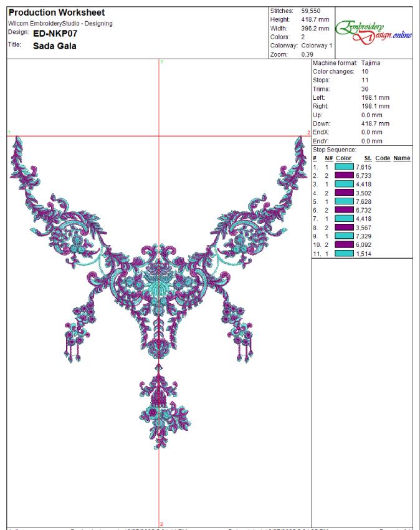Screen dimensions: 420x530
Task: Click the design title Sada Gala
Action: [54, 46]
